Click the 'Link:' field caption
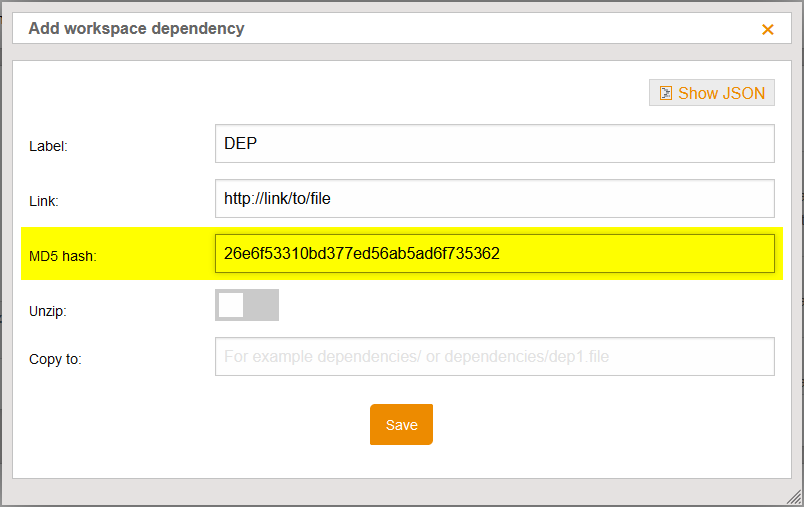The image size is (804, 507). [44, 201]
